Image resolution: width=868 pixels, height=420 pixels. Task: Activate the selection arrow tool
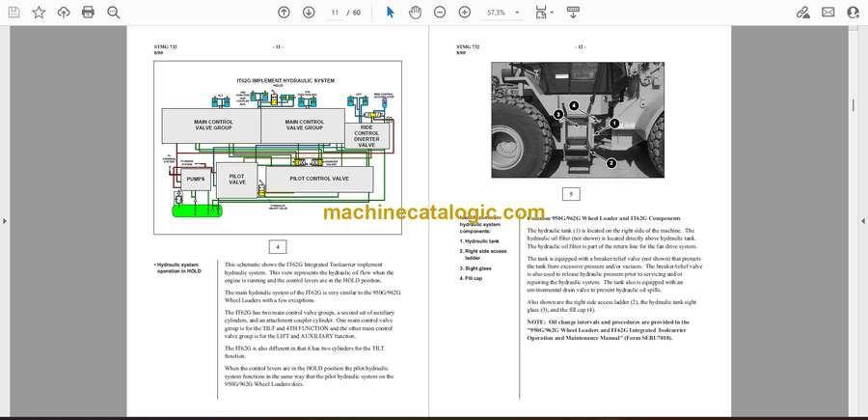(x=391, y=13)
